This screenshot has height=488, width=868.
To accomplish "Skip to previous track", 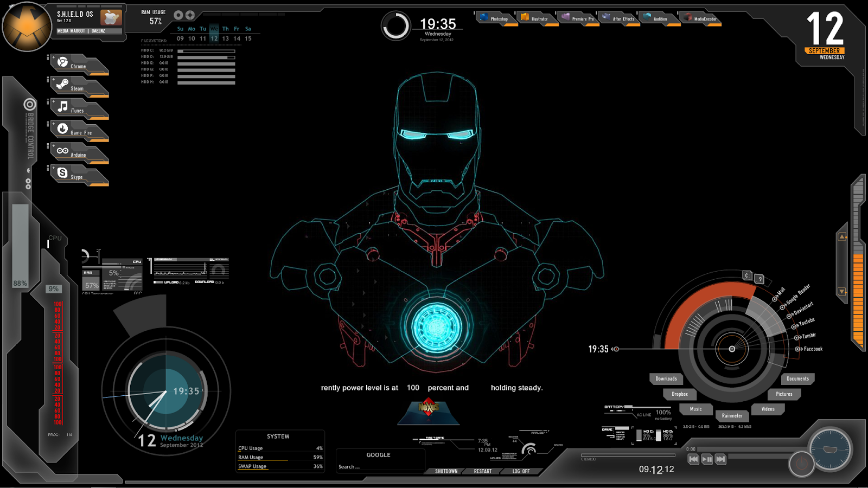I will [693, 459].
